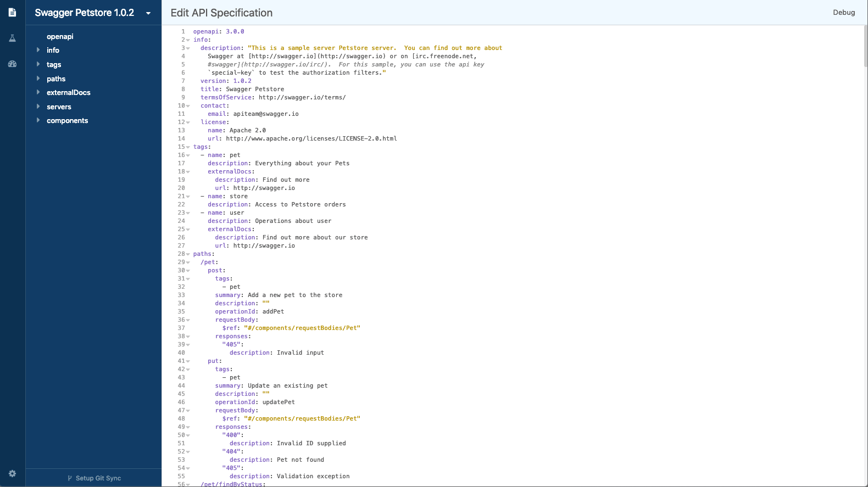Select the info label in tree
The width and height of the screenshot is (868, 487).
(53, 50)
